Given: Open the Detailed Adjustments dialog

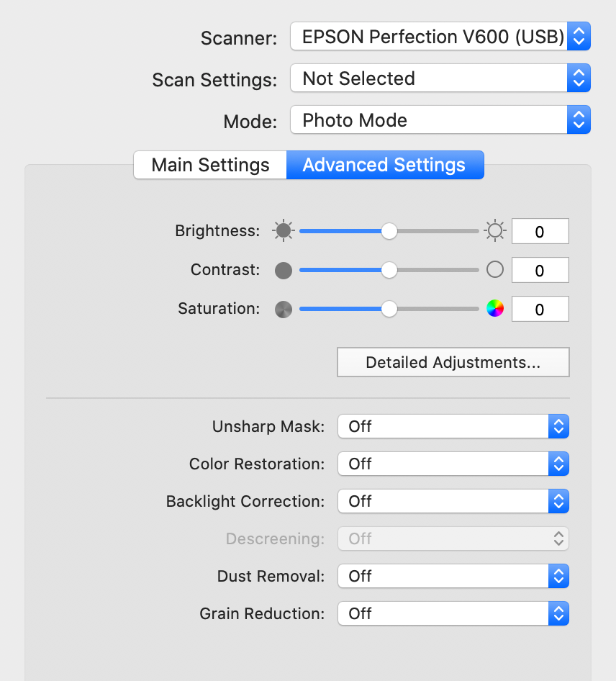Looking at the screenshot, I should click(453, 362).
